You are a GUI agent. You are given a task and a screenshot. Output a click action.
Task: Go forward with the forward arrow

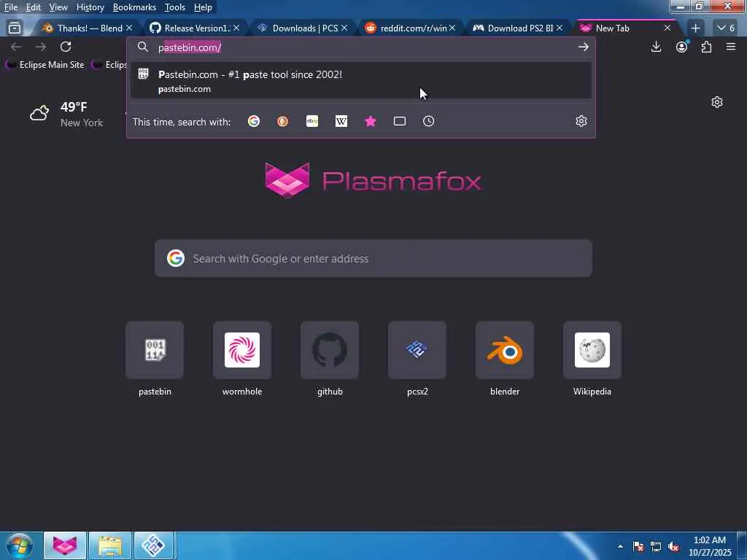click(x=41, y=47)
